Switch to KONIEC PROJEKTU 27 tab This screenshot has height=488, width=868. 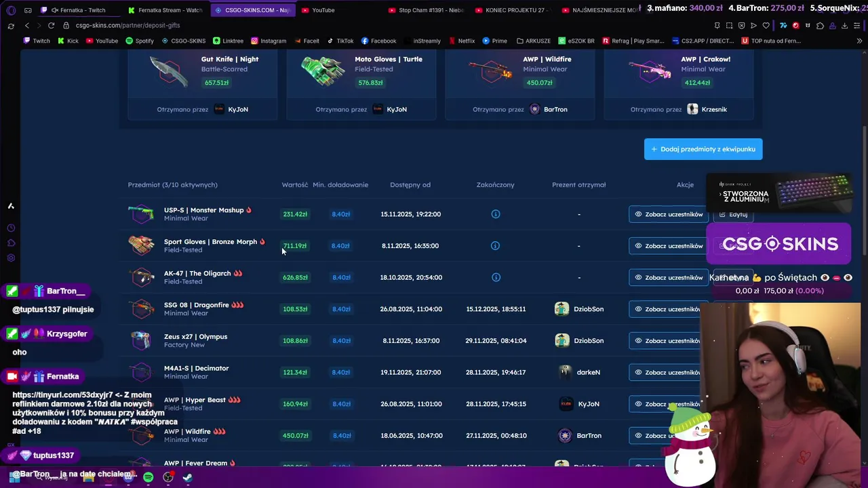click(513, 10)
